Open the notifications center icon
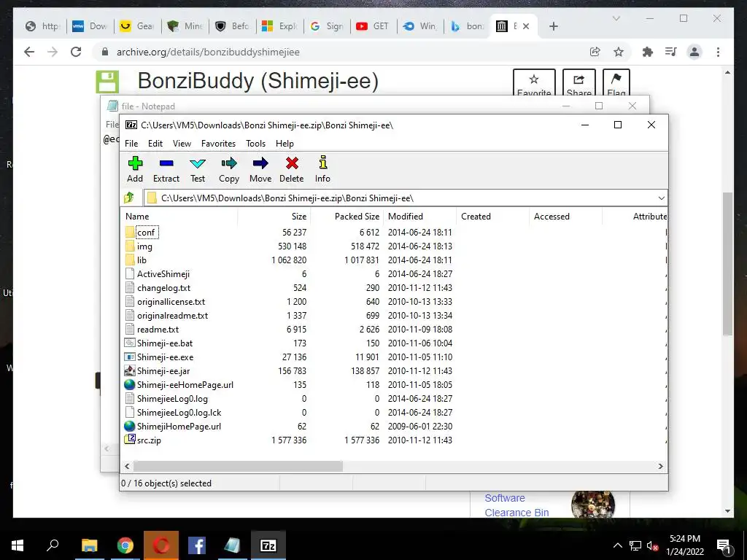The image size is (747, 560). pos(724,545)
